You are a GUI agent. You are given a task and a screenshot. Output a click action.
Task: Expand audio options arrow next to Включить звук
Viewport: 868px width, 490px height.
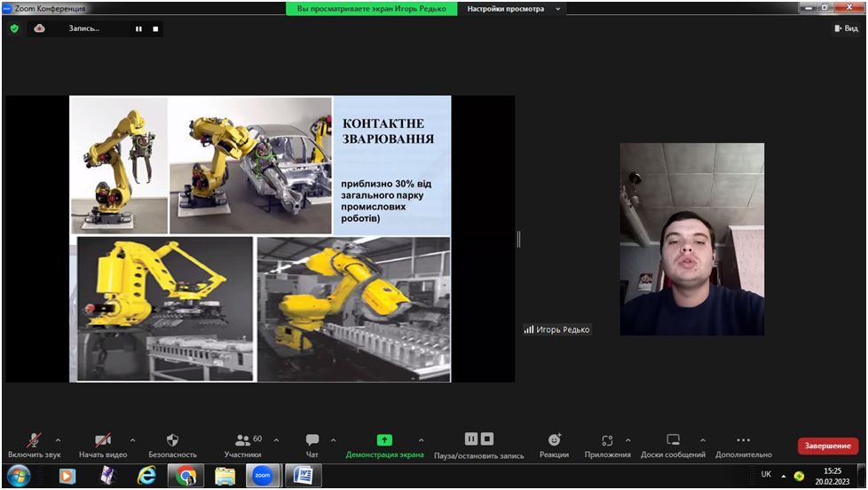[x=58, y=440]
